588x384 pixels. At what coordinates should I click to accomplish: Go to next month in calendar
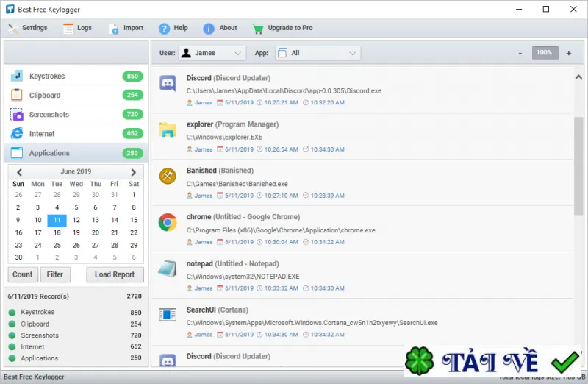pyautogui.click(x=133, y=172)
